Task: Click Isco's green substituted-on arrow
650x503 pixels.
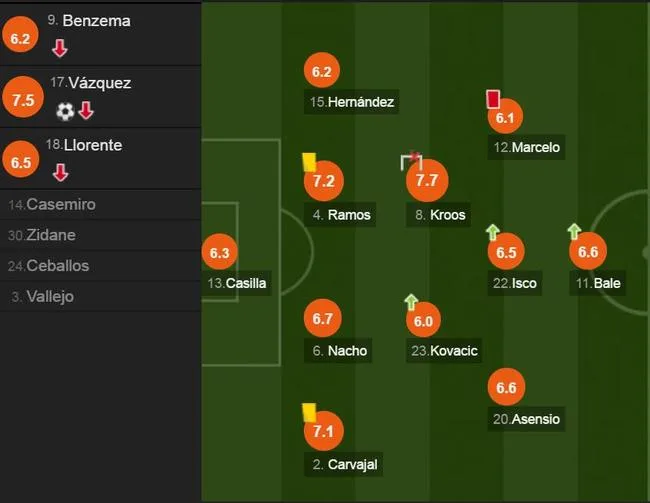Action: (x=492, y=232)
